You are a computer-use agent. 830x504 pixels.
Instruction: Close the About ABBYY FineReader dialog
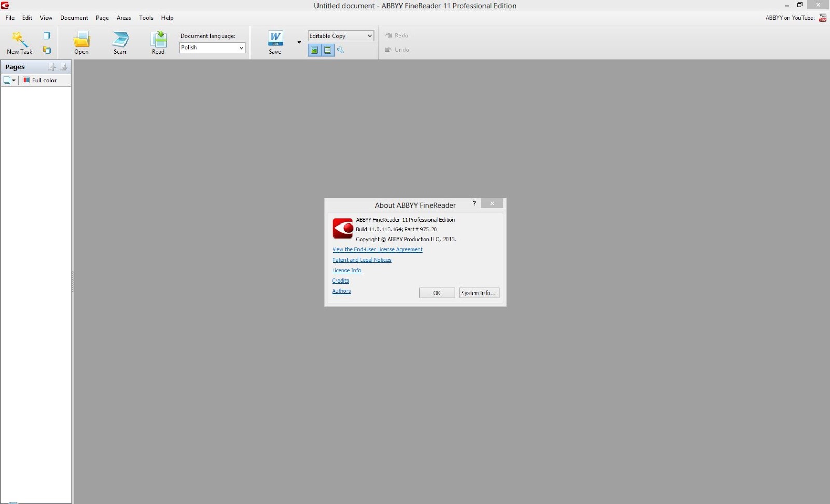492,203
